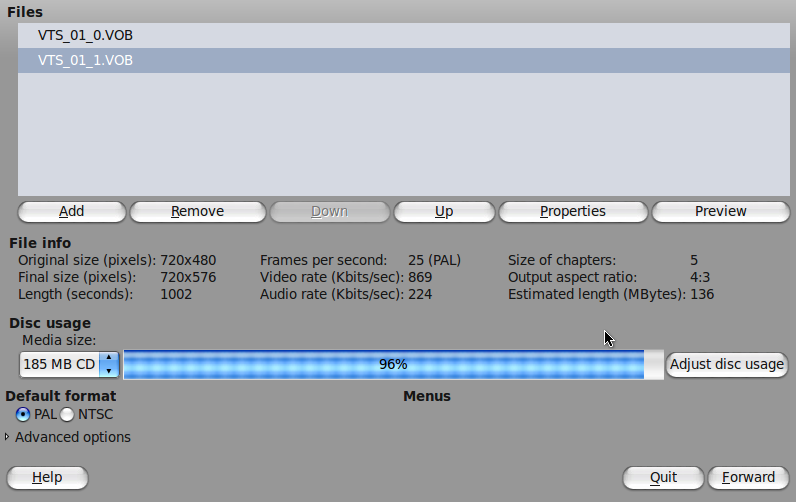796x502 pixels.
Task: Quit the application
Action: click(x=663, y=478)
